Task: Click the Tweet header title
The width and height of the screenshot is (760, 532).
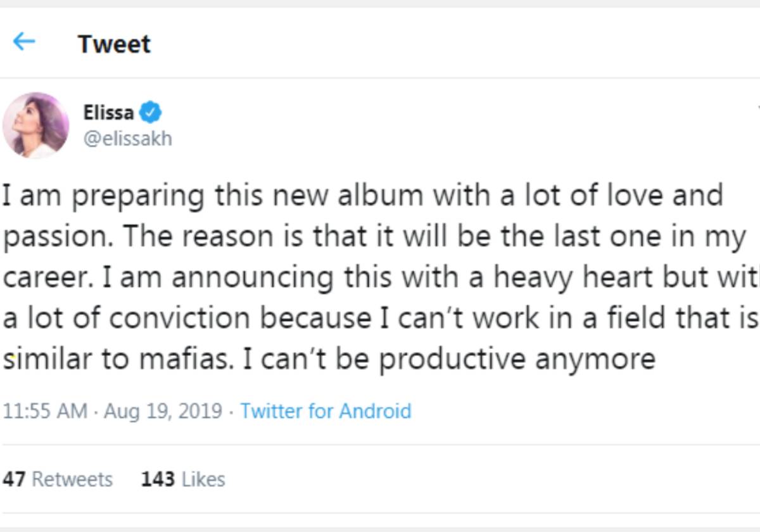Action: tap(114, 44)
